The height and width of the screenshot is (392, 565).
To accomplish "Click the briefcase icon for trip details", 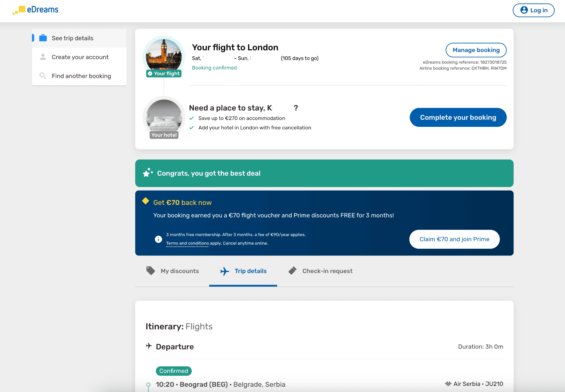I will coord(43,38).
